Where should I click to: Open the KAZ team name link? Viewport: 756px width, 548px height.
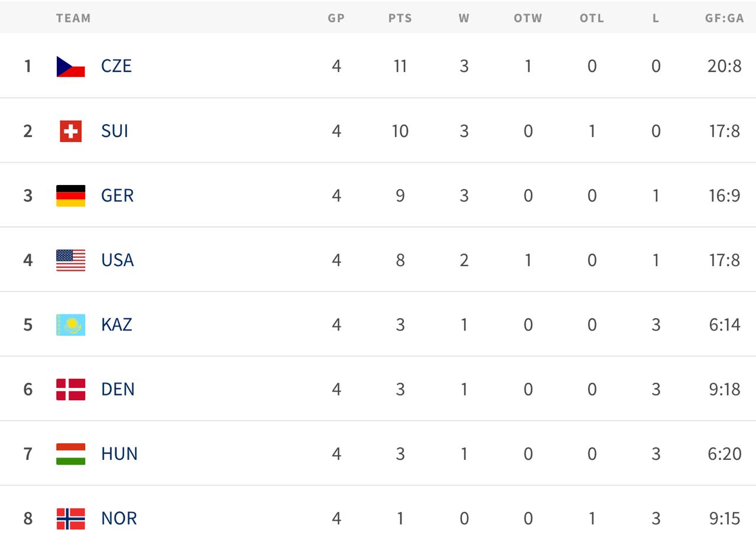pos(117,325)
